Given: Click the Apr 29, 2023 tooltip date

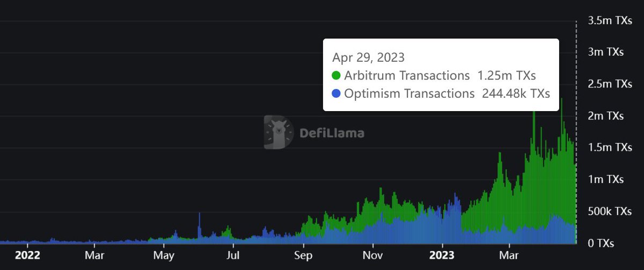Looking at the screenshot, I should 369,57.
